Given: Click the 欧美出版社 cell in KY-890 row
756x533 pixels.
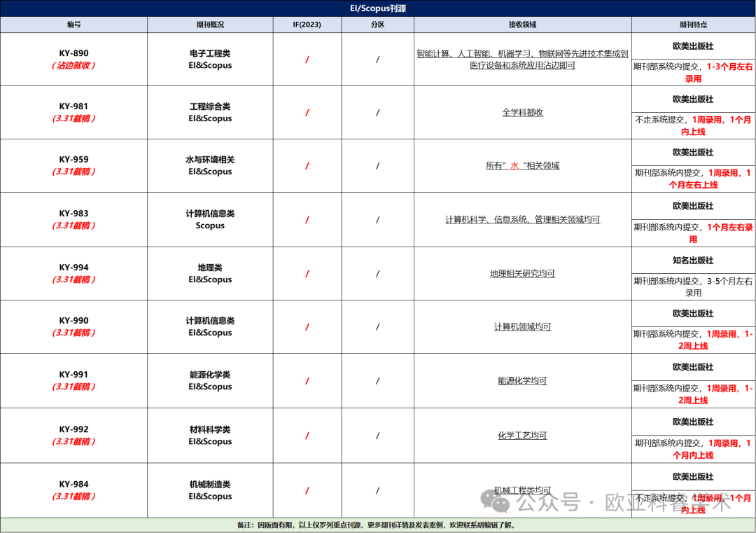Looking at the screenshot, I should click(x=693, y=46).
